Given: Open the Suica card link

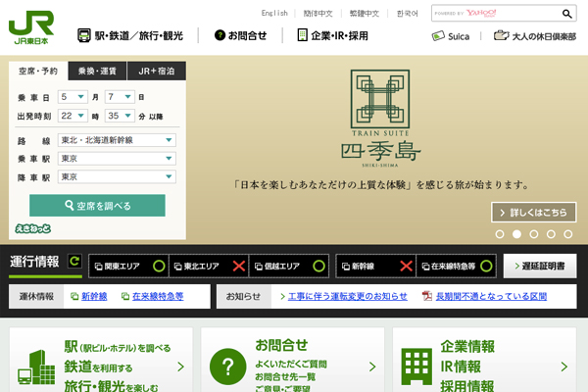Looking at the screenshot, I should [x=451, y=36].
